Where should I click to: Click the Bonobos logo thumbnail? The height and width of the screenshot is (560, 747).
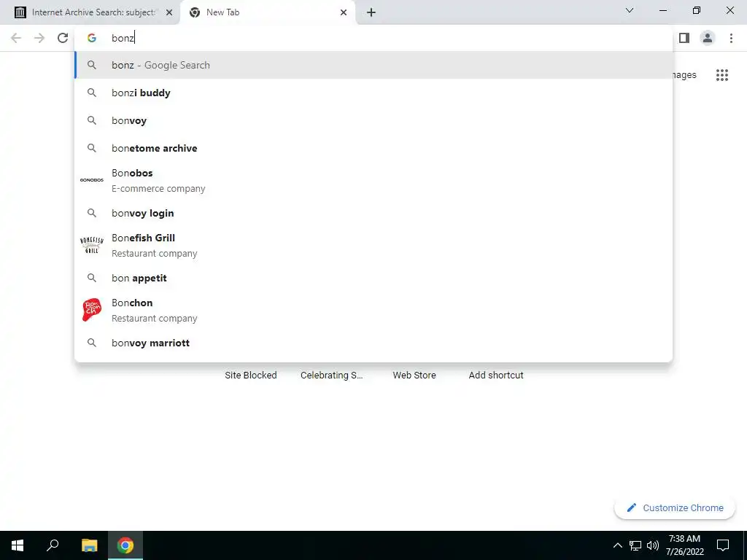point(92,180)
